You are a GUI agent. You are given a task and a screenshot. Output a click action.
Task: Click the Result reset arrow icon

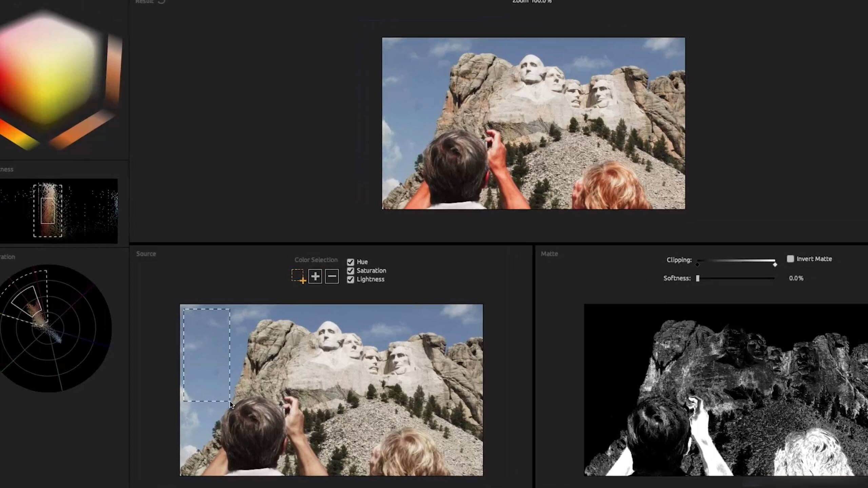pos(162,1)
